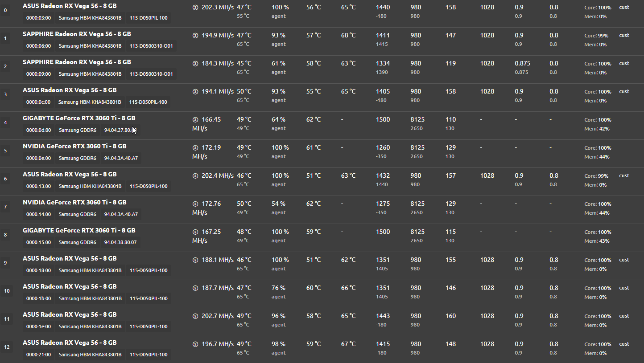
Task: Click the coin icon next to 196.7 MH/s
Action: tap(195, 344)
